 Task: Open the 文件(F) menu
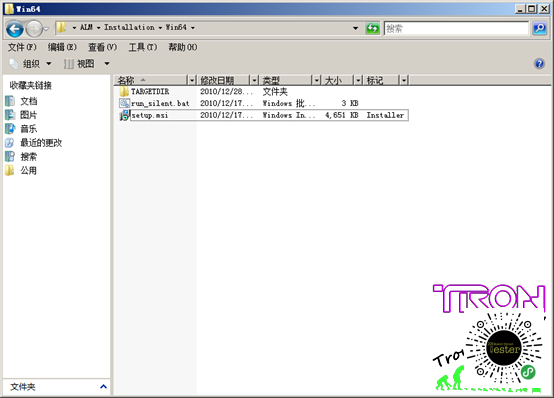(22, 47)
